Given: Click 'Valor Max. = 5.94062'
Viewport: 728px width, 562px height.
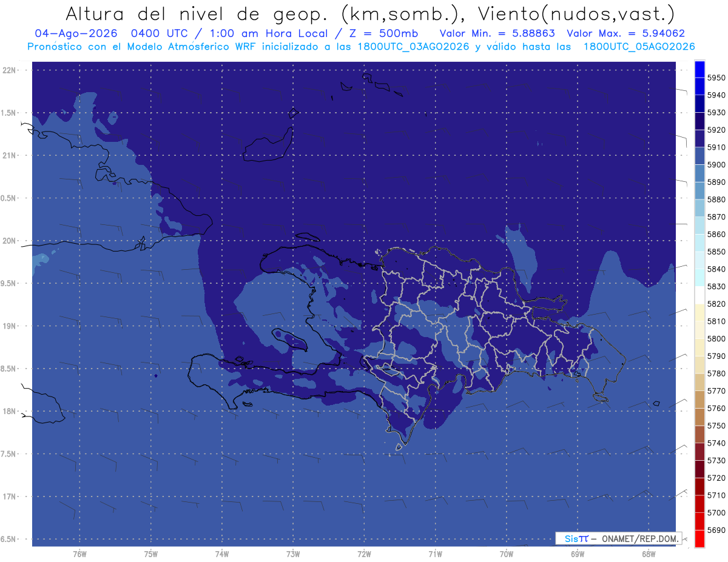Looking at the screenshot, I should pyautogui.click(x=626, y=33).
